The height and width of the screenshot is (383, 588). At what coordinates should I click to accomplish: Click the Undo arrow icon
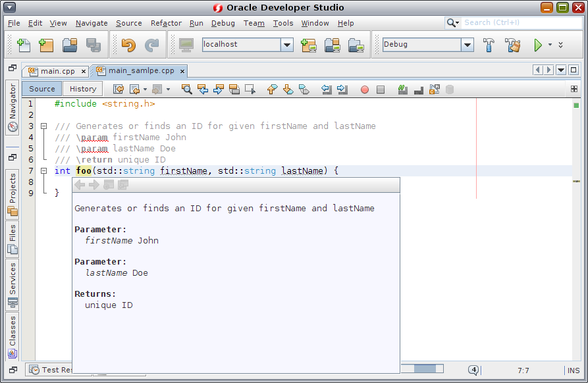click(x=128, y=45)
